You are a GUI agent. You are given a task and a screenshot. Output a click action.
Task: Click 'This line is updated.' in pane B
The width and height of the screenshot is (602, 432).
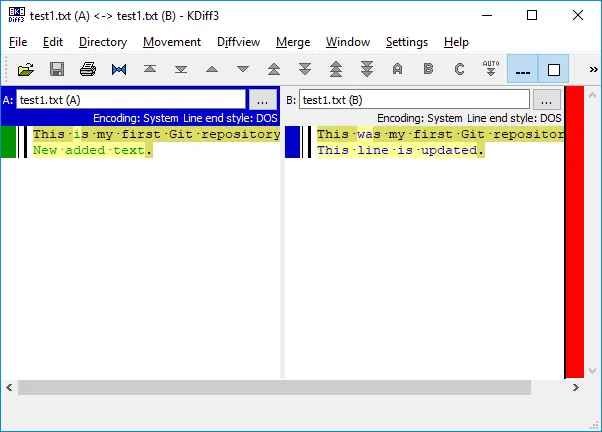coord(400,150)
